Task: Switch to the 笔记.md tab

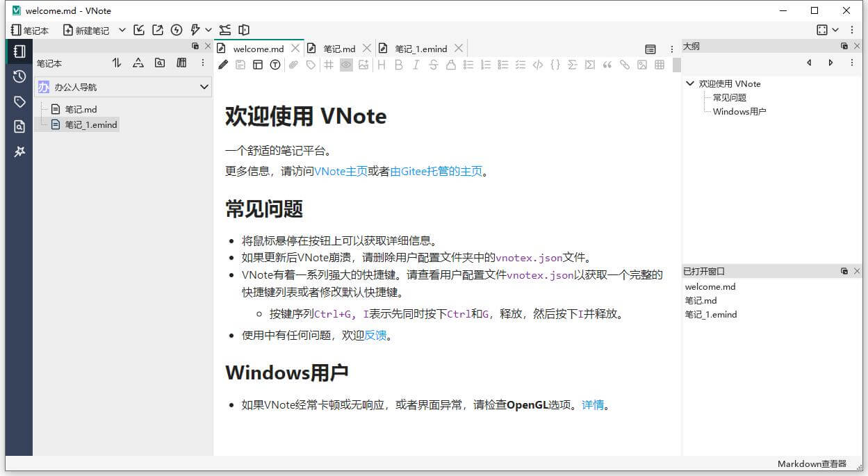Action: 338,48
